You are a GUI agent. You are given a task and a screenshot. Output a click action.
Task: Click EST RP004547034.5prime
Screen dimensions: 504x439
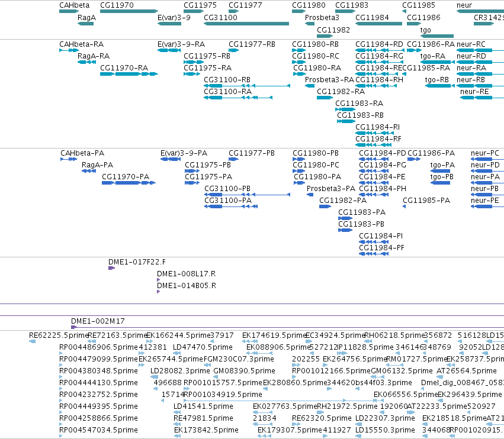(61, 436)
